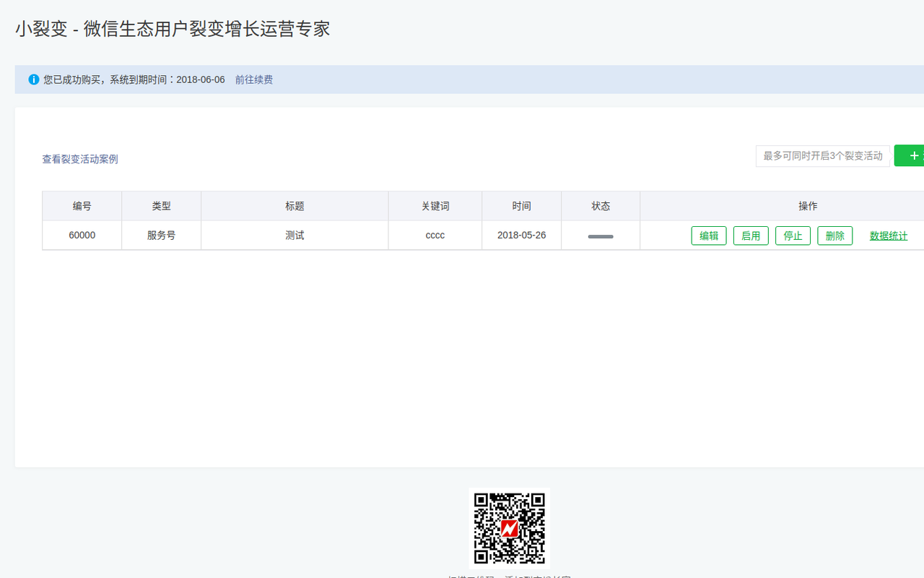Click the 时间 column header
The image size is (924, 578).
click(522, 206)
